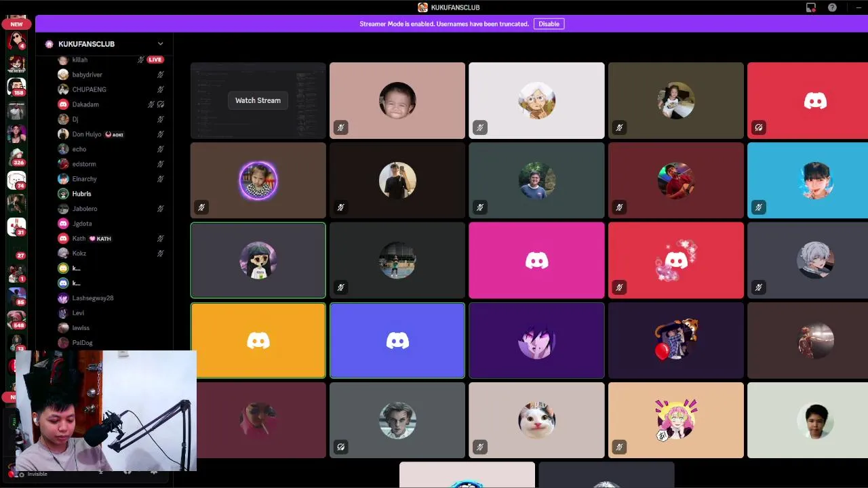Image resolution: width=868 pixels, height=488 pixels.
Task: Click Jgdota's pink Discord avatar in list
Action: pyautogui.click(x=63, y=224)
